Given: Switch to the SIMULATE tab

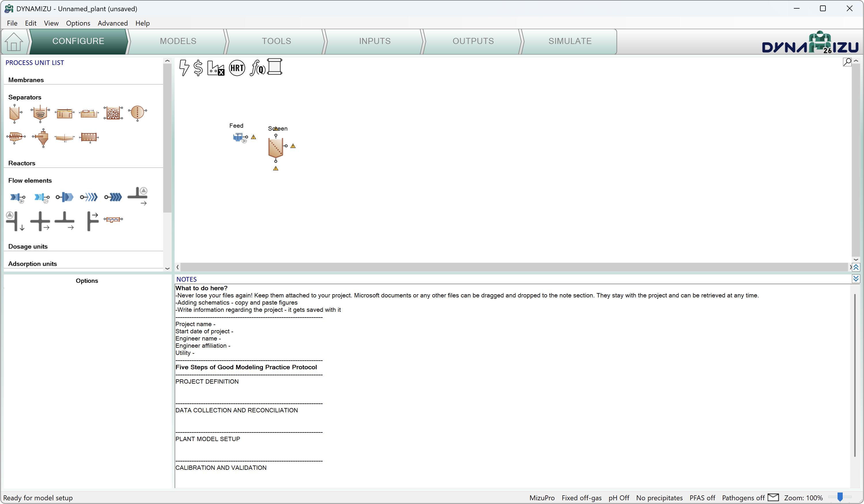Looking at the screenshot, I should pos(569,41).
